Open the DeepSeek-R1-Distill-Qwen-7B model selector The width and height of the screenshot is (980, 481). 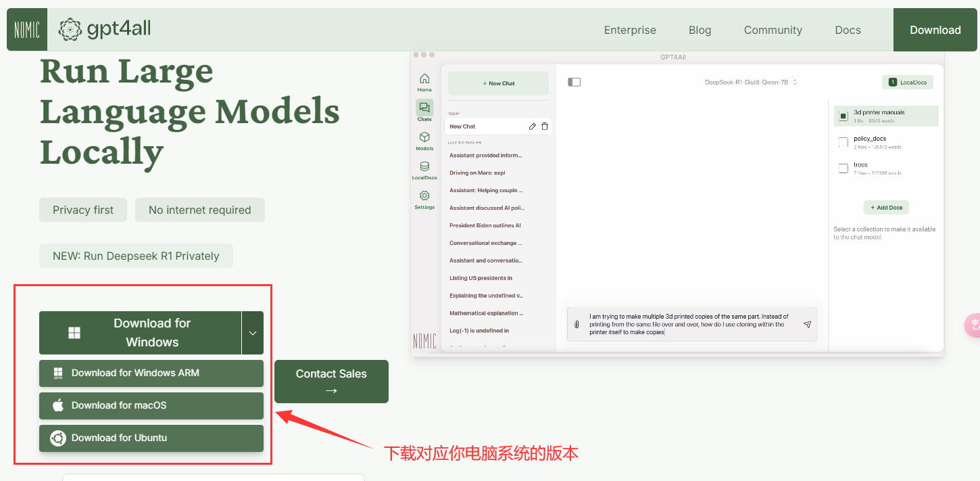point(751,83)
